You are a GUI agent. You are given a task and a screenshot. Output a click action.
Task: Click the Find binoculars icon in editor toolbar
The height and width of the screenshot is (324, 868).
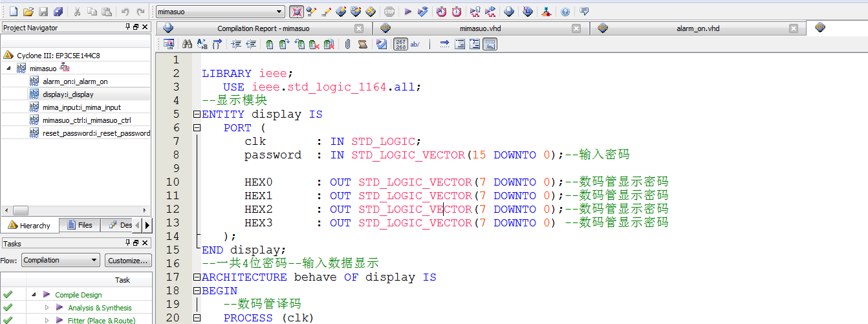click(x=187, y=44)
